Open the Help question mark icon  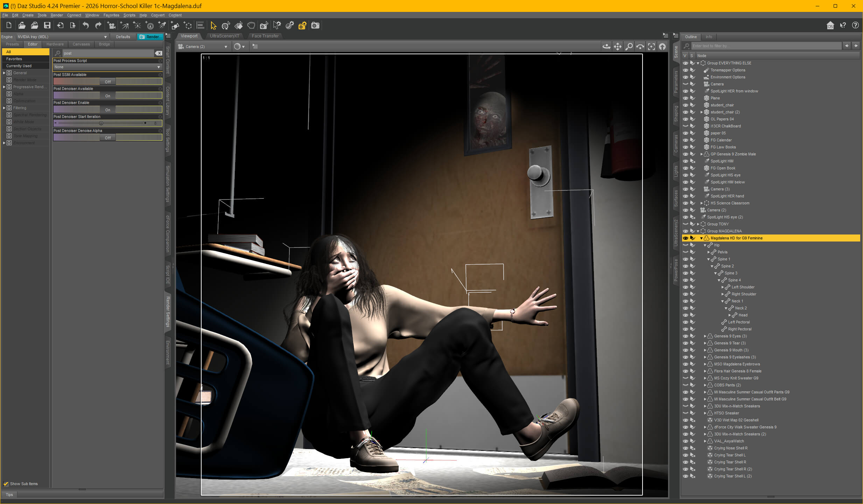click(x=855, y=25)
